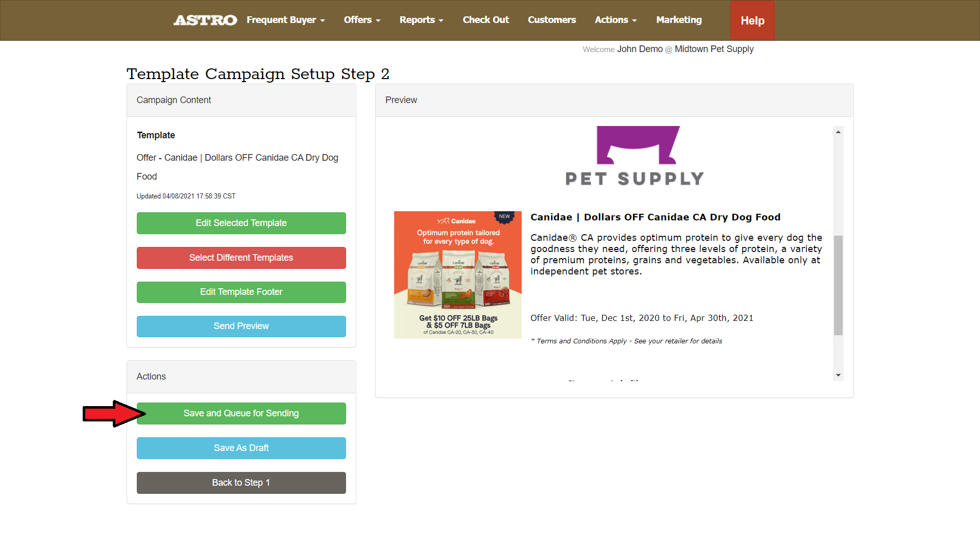Click Save and Queue for Sending
This screenshot has height=551, width=980.
(241, 413)
